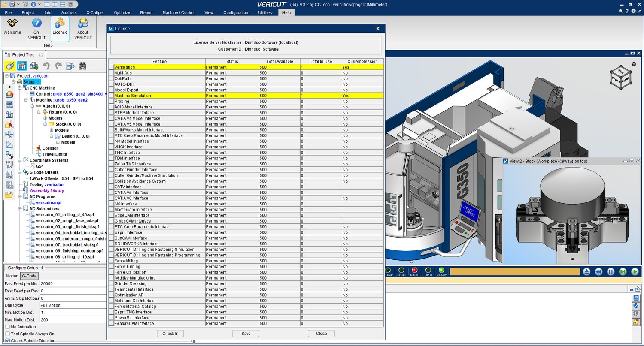This screenshot has width=644, height=346.
Task: Collapse the CNC Machine tree node
Action: (x=19, y=88)
